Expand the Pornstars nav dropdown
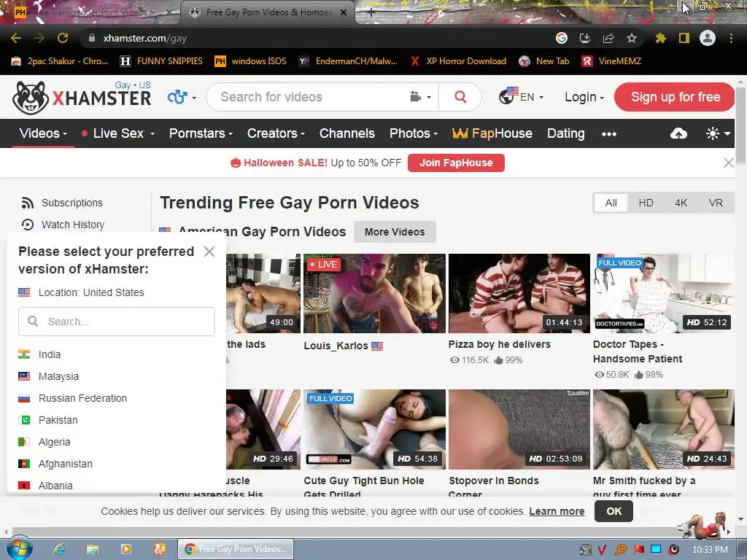The width and height of the screenshot is (747, 560). pos(201,134)
